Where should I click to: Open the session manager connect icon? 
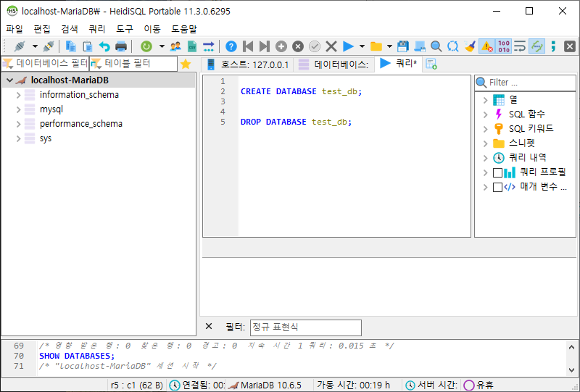[x=20, y=46]
